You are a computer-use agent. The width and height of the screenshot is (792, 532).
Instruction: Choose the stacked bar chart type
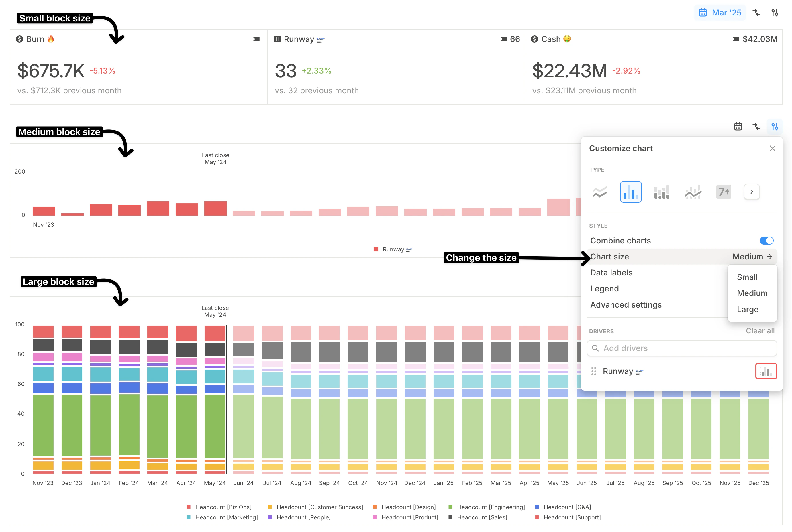pos(661,192)
